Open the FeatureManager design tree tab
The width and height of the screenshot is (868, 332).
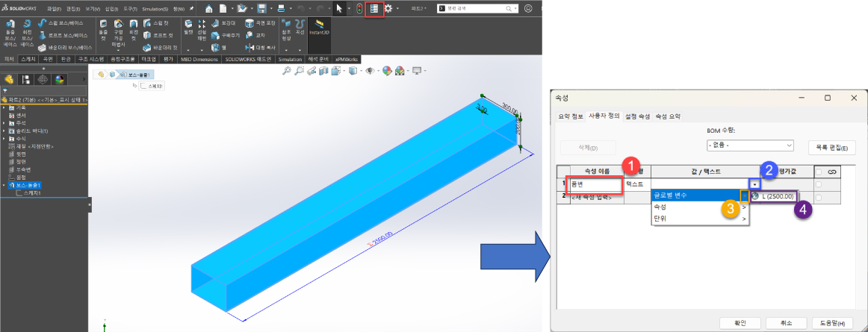tap(10, 79)
